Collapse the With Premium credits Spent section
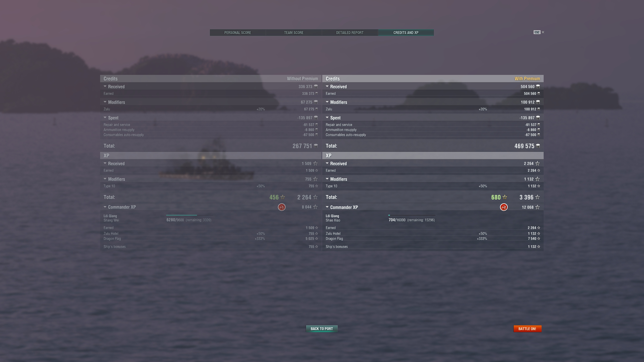The height and width of the screenshot is (362, 644). click(327, 118)
